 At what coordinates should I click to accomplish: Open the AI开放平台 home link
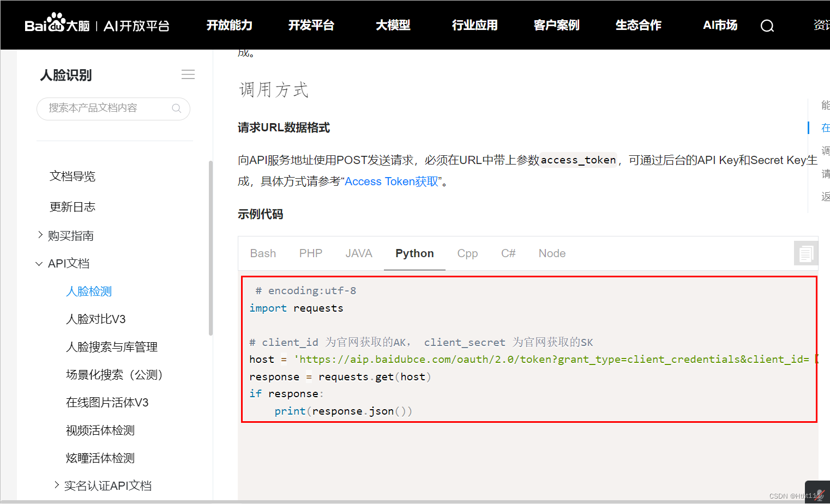136,25
